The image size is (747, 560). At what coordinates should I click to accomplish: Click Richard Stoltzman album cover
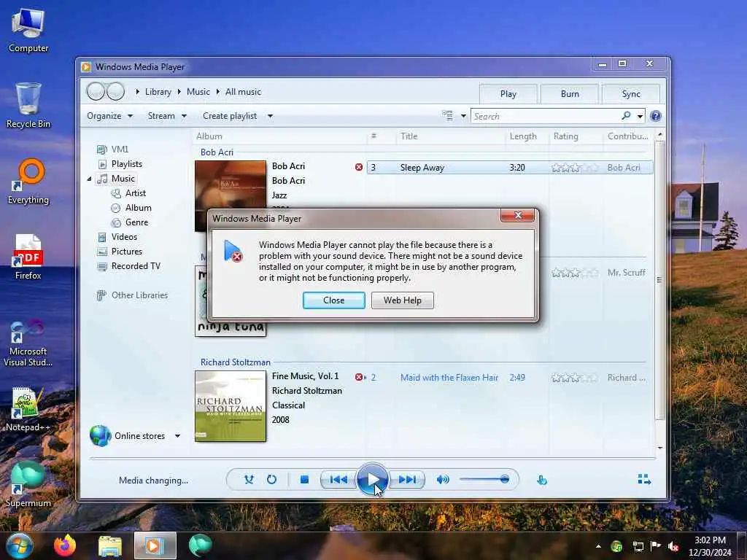[x=231, y=406]
